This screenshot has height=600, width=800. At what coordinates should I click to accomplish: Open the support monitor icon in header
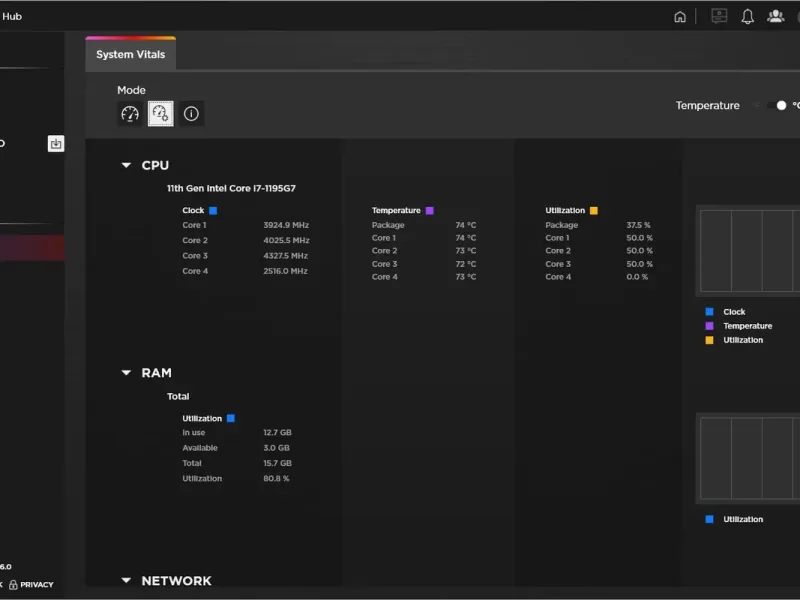coord(719,16)
